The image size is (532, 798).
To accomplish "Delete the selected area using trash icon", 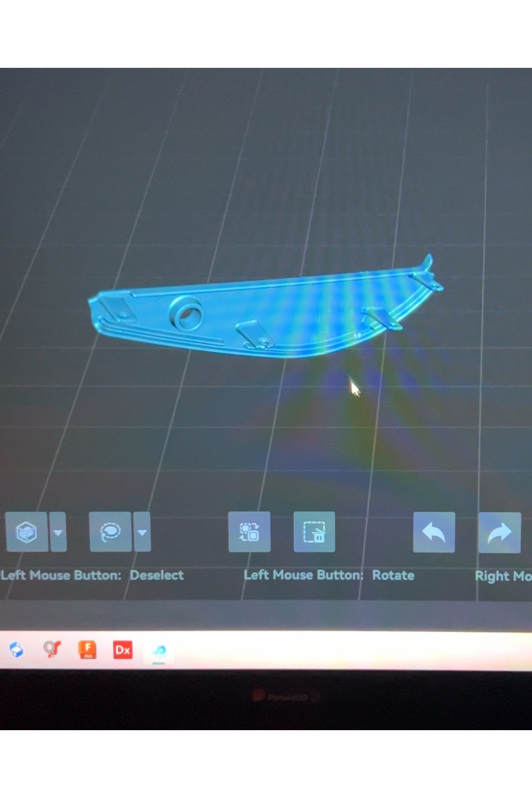I will [x=314, y=532].
